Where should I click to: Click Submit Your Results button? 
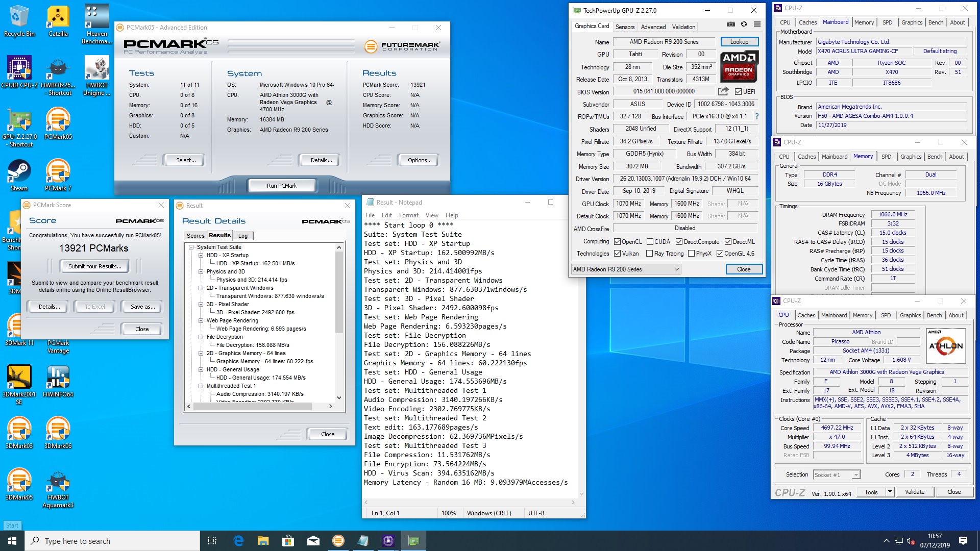pos(95,266)
